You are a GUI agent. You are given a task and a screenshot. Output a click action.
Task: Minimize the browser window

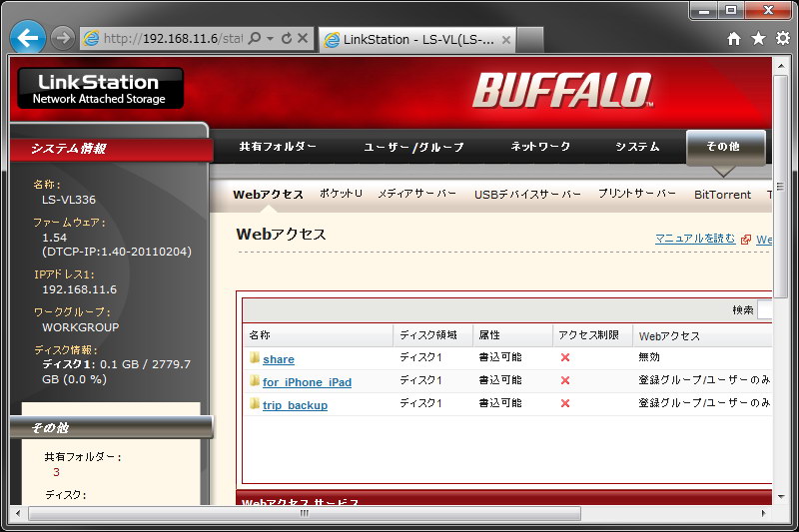click(705, 10)
